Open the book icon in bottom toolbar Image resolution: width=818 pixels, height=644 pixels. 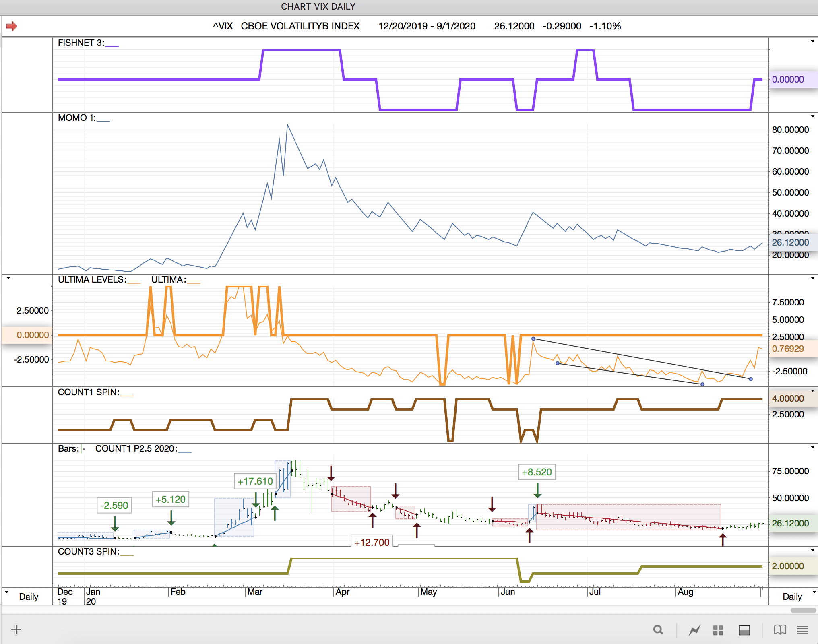click(780, 630)
